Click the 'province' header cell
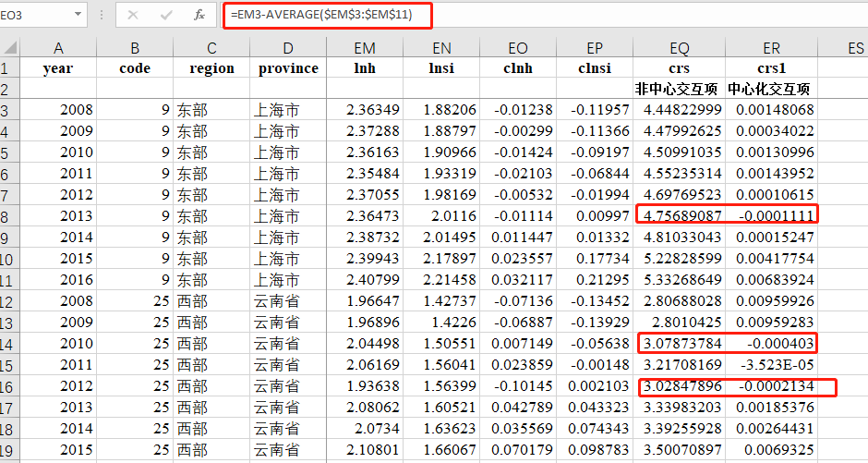868x463 pixels. pos(288,67)
